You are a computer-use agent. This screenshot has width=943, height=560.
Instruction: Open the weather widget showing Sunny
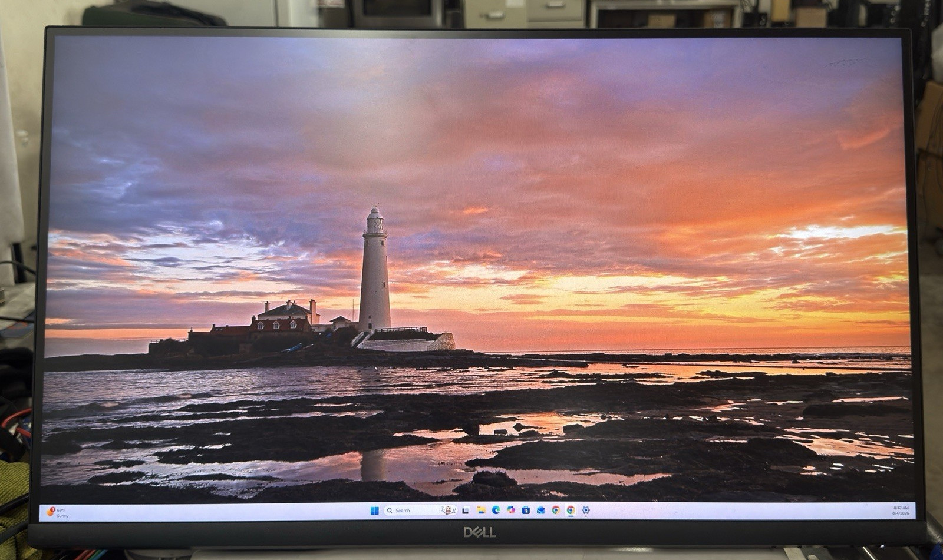pos(57,512)
